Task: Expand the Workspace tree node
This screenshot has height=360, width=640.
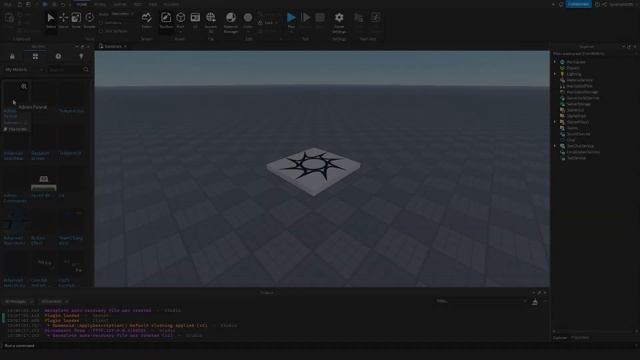Action: [x=555, y=62]
